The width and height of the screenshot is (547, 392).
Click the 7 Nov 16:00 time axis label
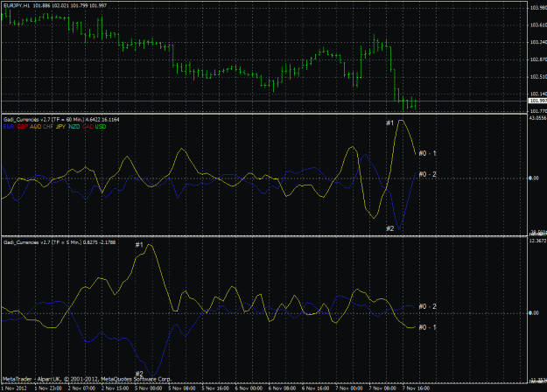(x=417, y=388)
